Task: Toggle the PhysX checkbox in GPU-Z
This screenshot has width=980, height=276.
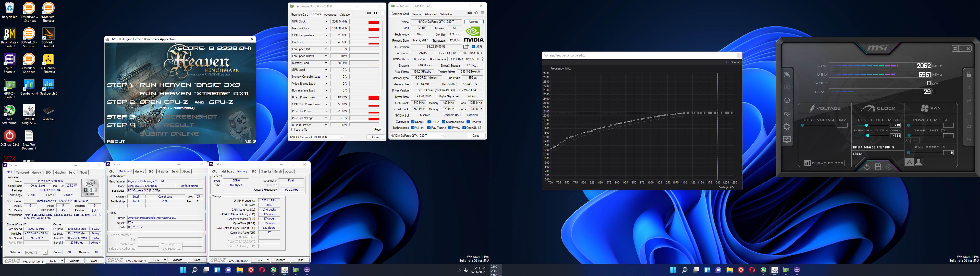Action: tap(450, 128)
